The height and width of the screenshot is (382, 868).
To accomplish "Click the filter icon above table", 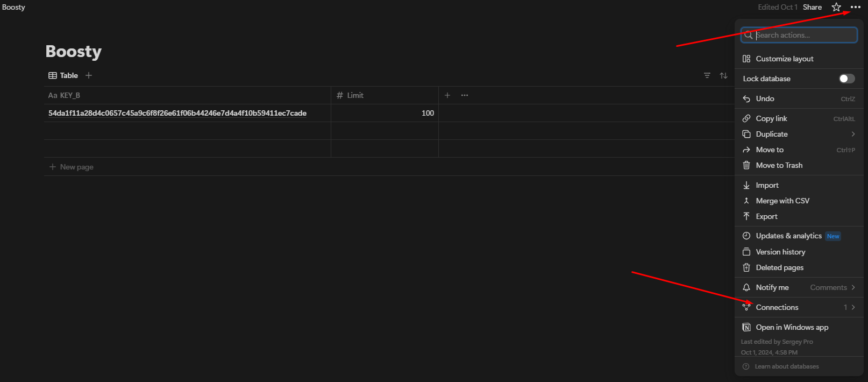I will click(x=707, y=75).
